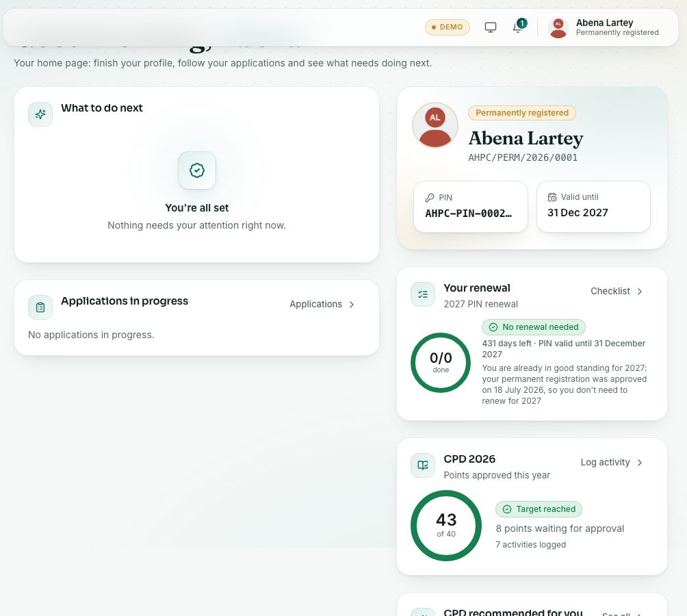Click registration number AHPC/PERM/2026/0001
Image resolution: width=687 pixels, height=616 pixels.
click(x=523, y=157)
